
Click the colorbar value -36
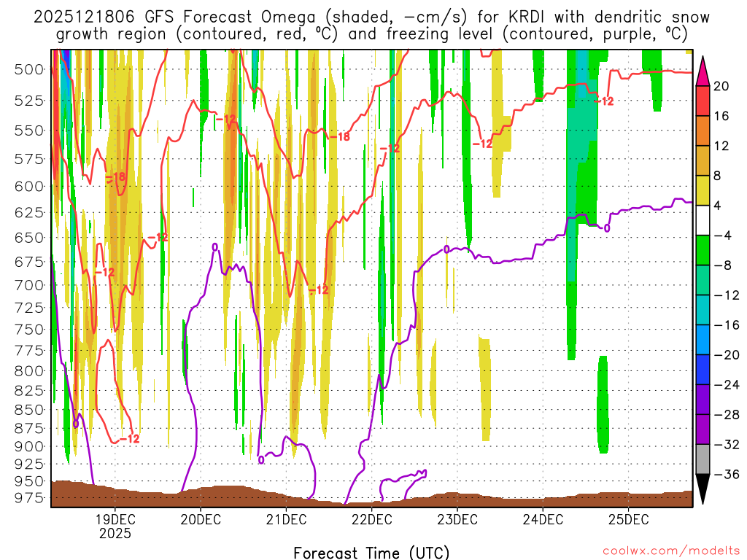pyautogui.click(x=727, y=474)
